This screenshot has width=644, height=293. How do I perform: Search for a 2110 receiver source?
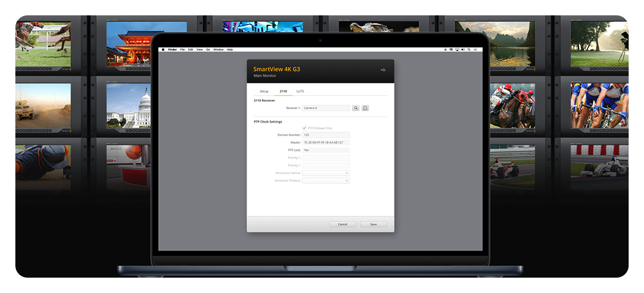(356, 108)
